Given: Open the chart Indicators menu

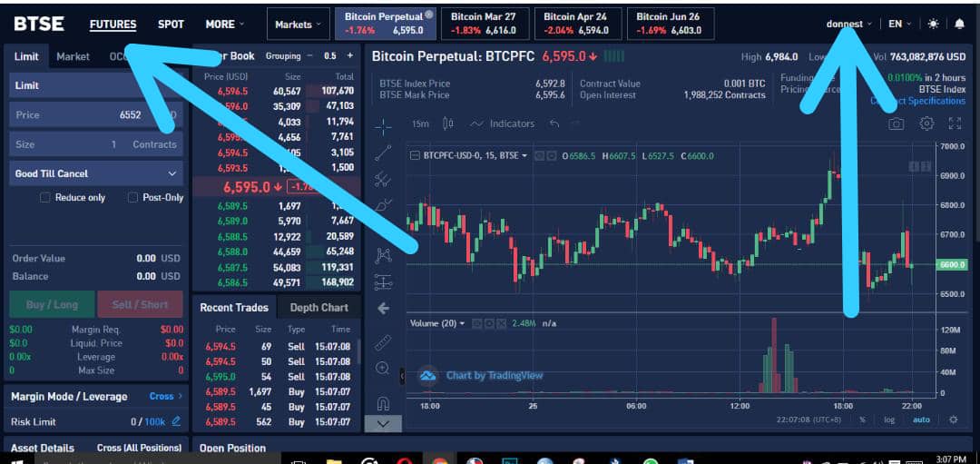Looking at the screenshot, I should coord(503,123).
